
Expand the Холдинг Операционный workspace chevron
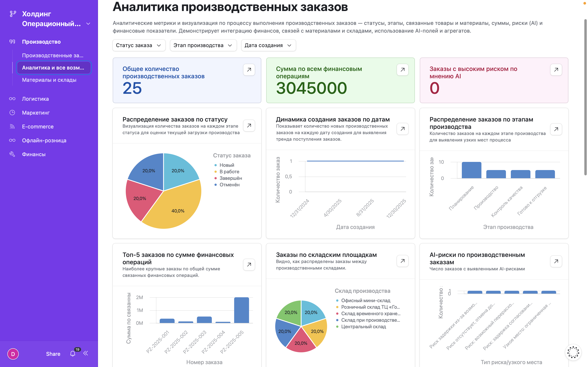88,23
